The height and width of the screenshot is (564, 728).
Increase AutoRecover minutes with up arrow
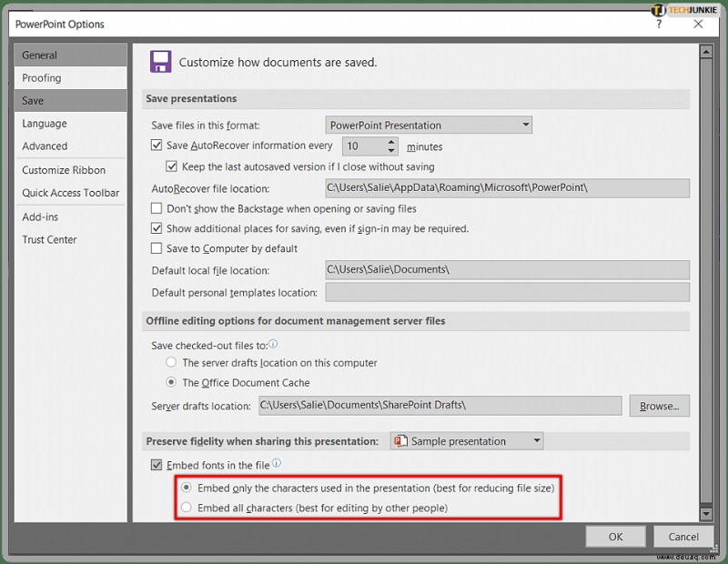(x=391, y=142)
